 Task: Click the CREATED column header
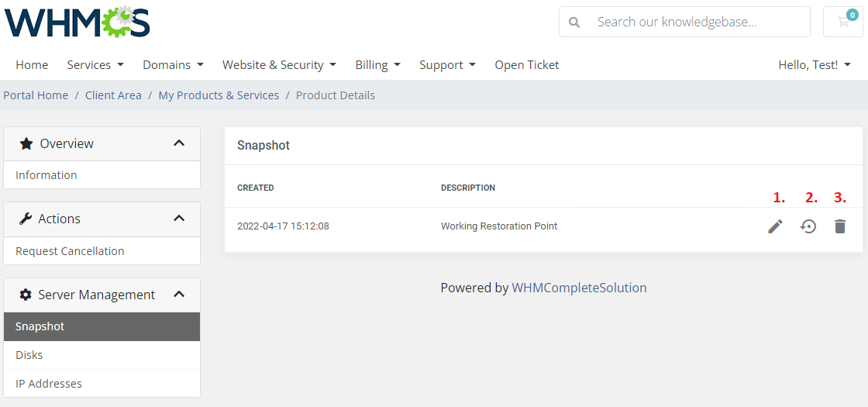point(255,188)
